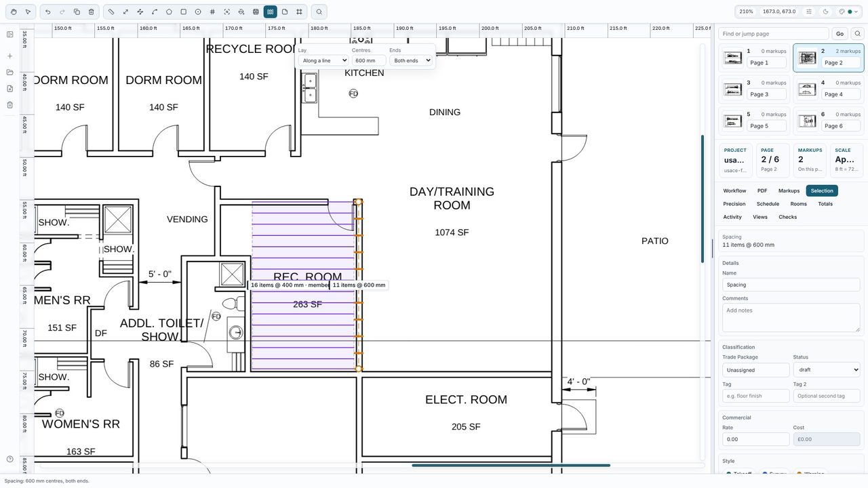Screen dimensions: 868x488
Task: Select the crop frame tool
Action: point(299,12)
